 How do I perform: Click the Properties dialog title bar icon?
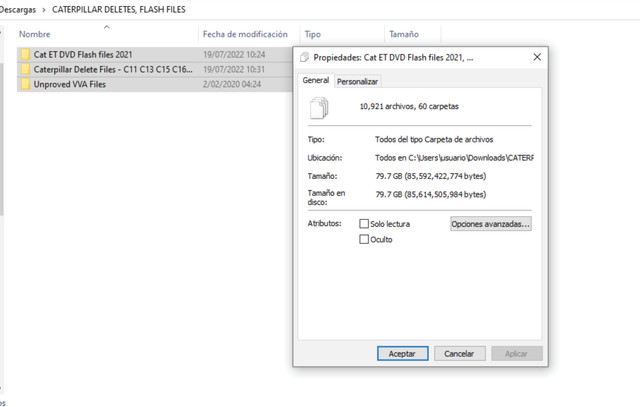click(x=304, y=57)
